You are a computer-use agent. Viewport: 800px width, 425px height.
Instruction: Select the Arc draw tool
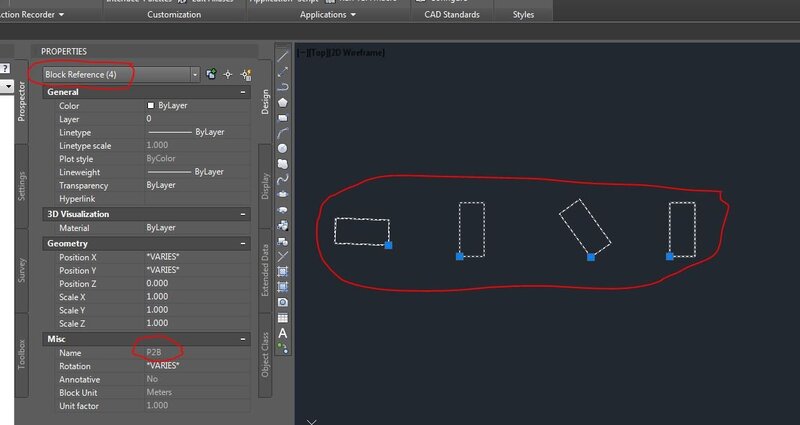pos(283,131)
